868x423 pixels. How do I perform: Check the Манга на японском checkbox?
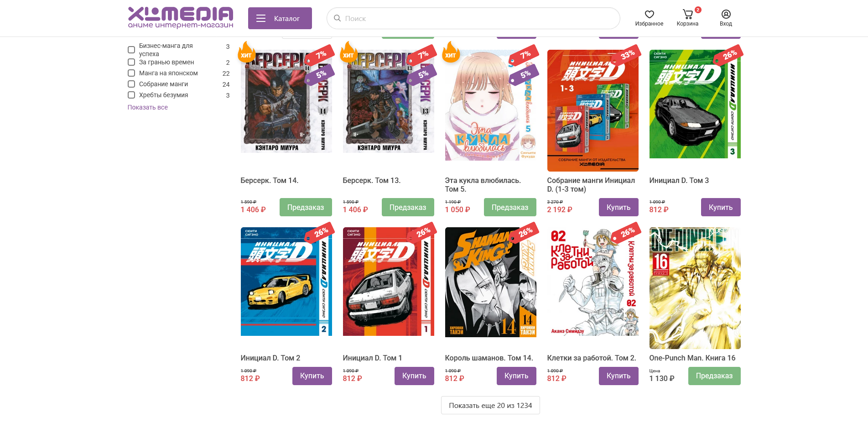coord(131,73)
